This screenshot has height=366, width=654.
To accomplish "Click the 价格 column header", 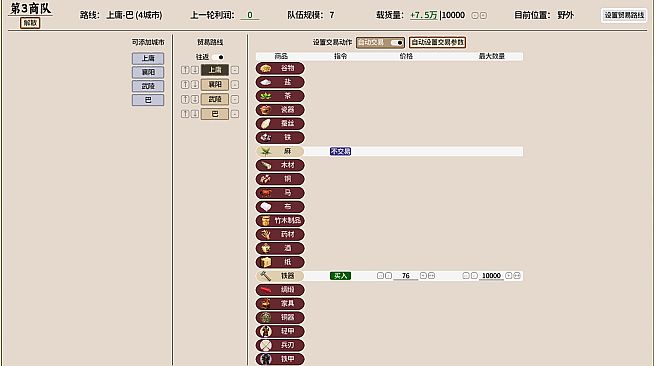I will pos(406,56).
